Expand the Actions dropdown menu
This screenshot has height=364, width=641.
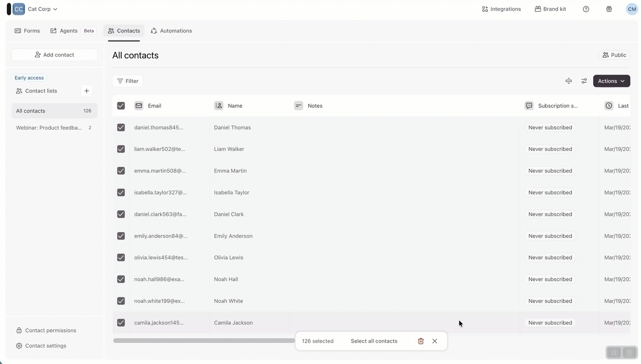[x=611, y=81]
